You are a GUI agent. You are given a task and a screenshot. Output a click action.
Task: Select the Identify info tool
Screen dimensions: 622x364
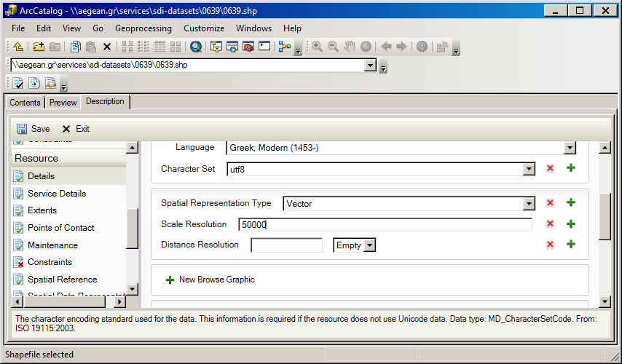point(422,47)
